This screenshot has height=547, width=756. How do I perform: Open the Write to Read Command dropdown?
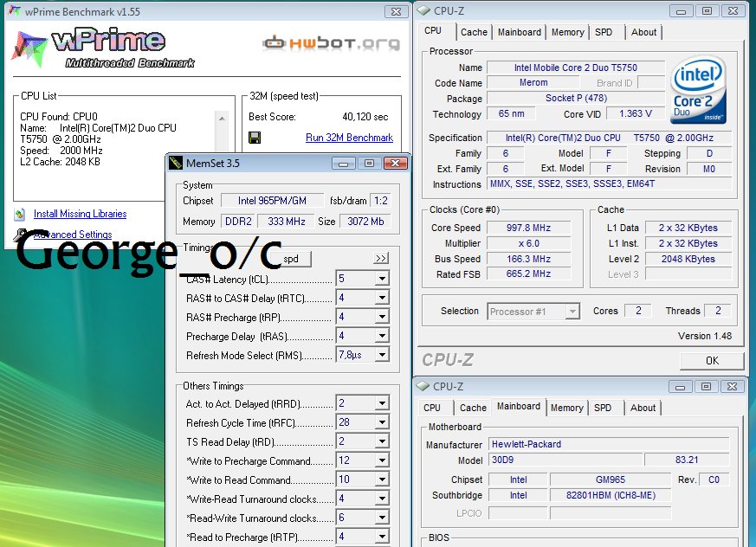(382, 479)
